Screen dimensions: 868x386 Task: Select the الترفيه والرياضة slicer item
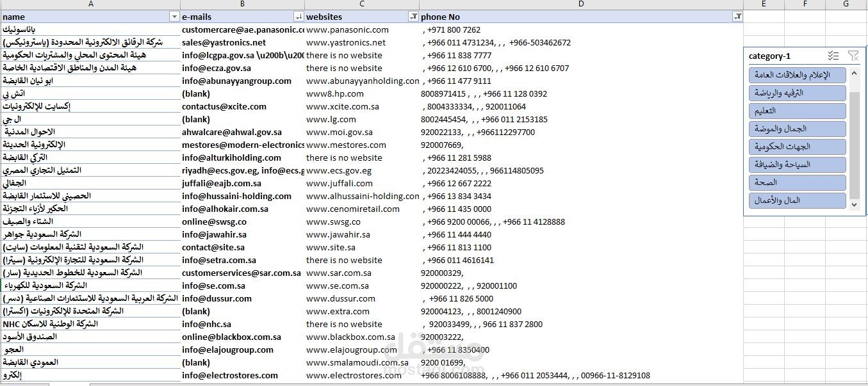pos(798,93)
